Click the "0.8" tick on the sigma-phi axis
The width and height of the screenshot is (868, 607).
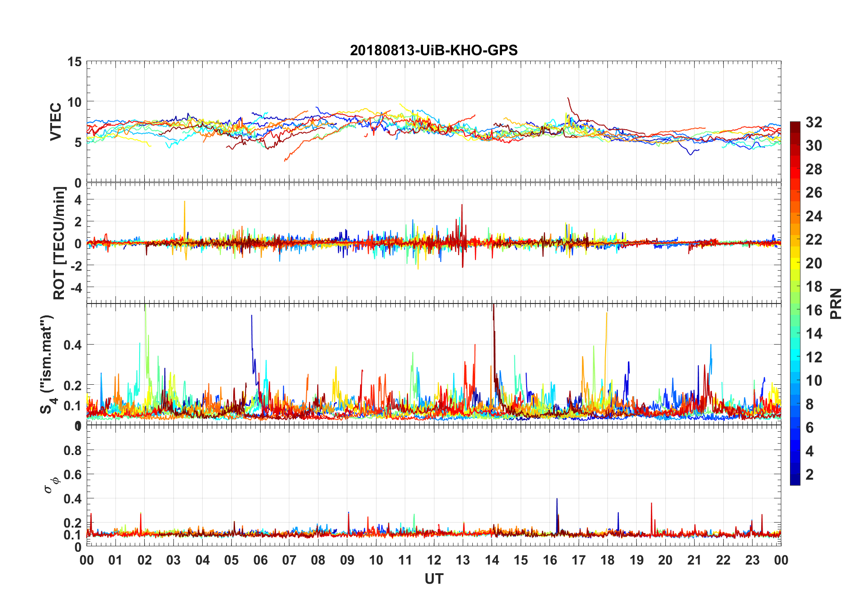(73, 450)
